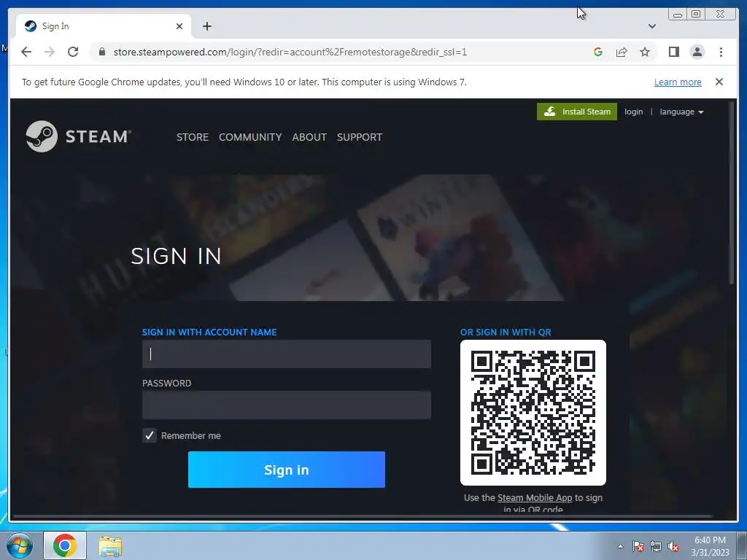Click the network tray icon

pyautogui.click(x=656, y=546)
